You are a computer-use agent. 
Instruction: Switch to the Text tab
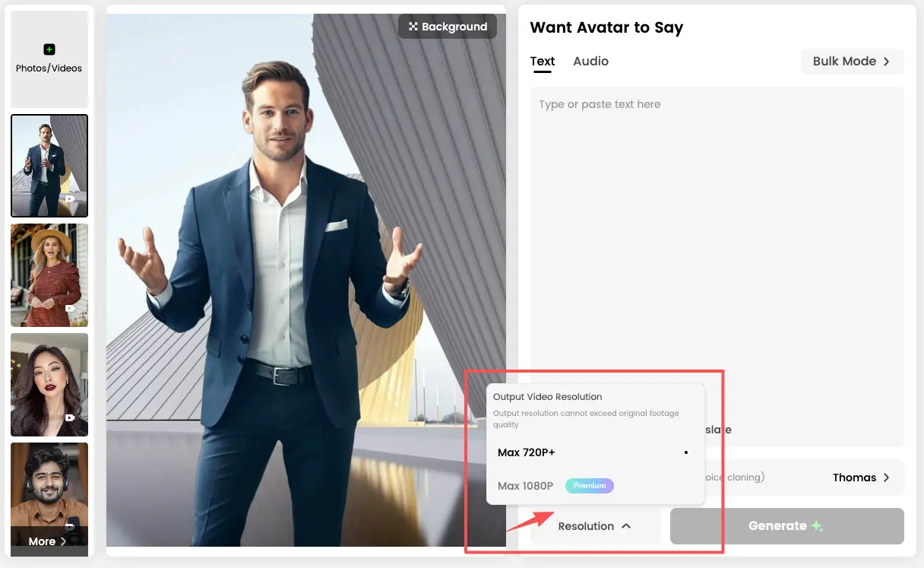point(543,62)
